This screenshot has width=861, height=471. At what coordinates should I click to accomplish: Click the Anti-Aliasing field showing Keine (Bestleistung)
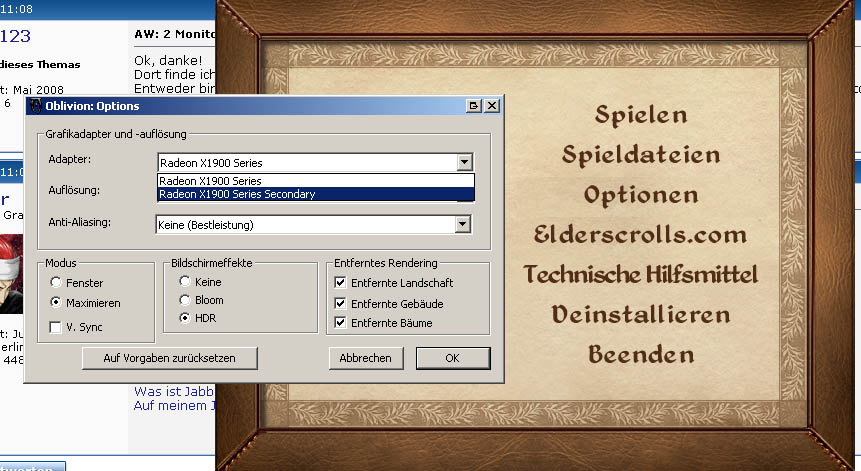click(313, 224)
